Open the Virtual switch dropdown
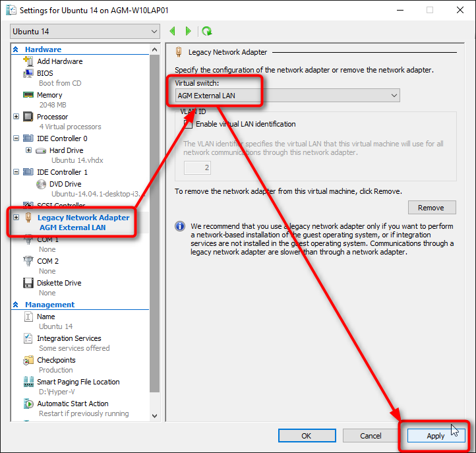 tap(287, 96)
